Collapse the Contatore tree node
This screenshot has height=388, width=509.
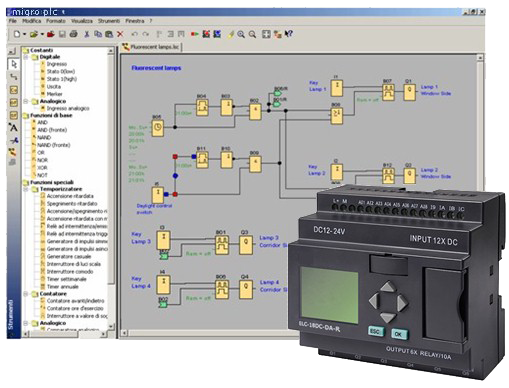point(26,294)
